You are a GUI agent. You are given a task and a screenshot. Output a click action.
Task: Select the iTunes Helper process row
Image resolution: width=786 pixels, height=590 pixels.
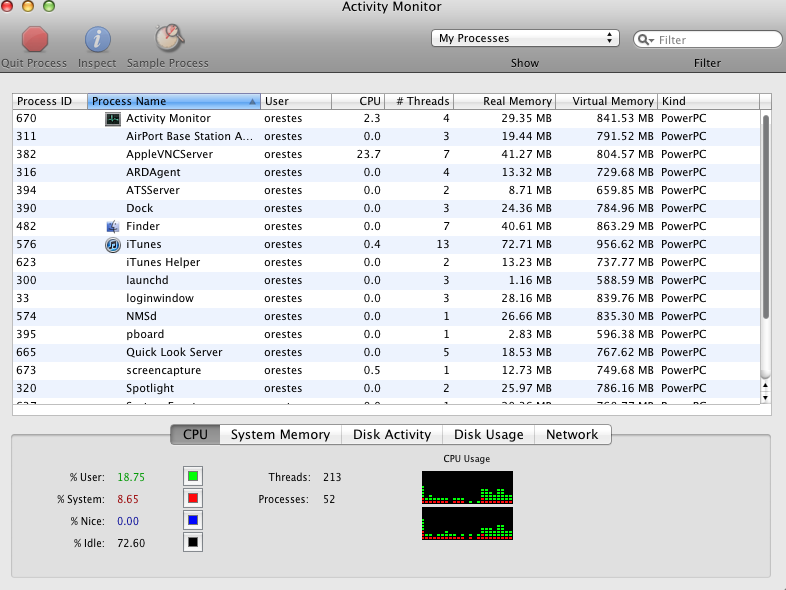pyautogui.click(x=386, y=263)
